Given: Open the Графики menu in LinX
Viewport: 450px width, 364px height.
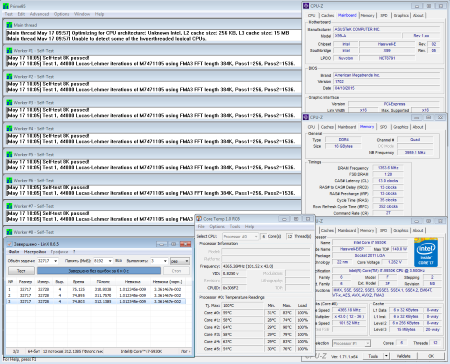Looking at the screenshot, I should pyautogui.click(x=59, y=252).
